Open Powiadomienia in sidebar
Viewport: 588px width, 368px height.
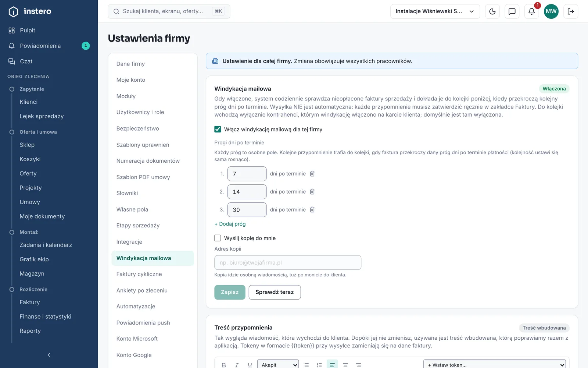click(x=49, y=46)
